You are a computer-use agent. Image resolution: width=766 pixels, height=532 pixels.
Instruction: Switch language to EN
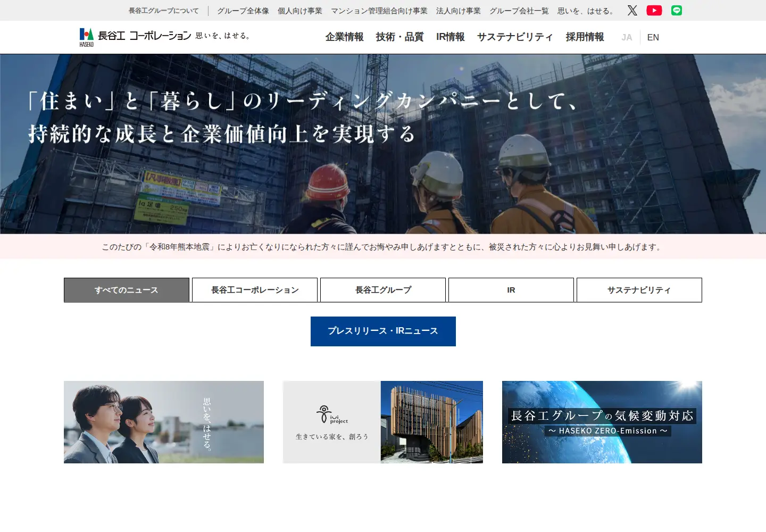(653, 37)
